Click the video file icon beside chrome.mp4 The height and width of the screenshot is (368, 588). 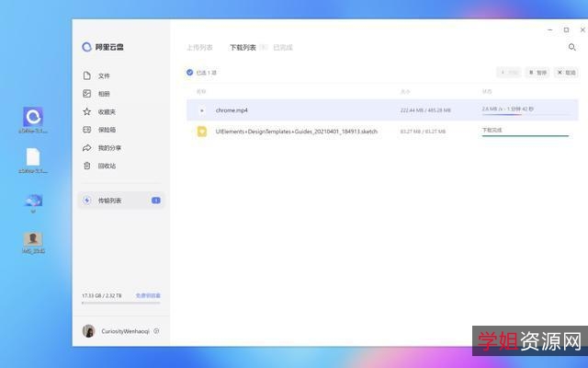click(202, 110)
